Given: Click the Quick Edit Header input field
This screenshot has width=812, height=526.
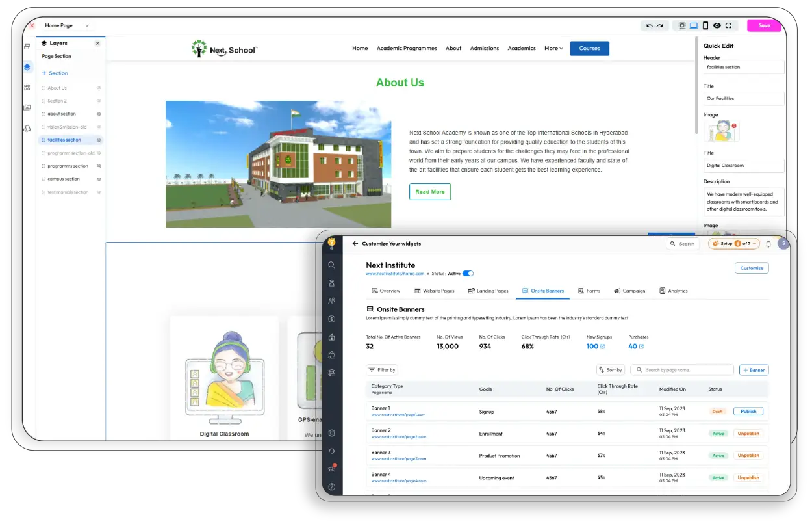Looking at the screenshot, I should (744, 67).
